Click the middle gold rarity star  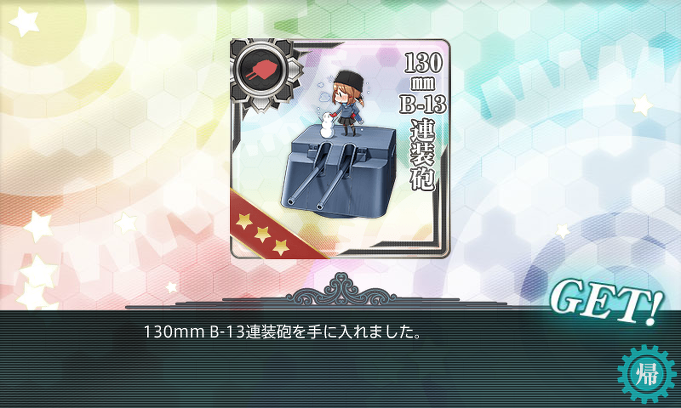pos(262,234)
